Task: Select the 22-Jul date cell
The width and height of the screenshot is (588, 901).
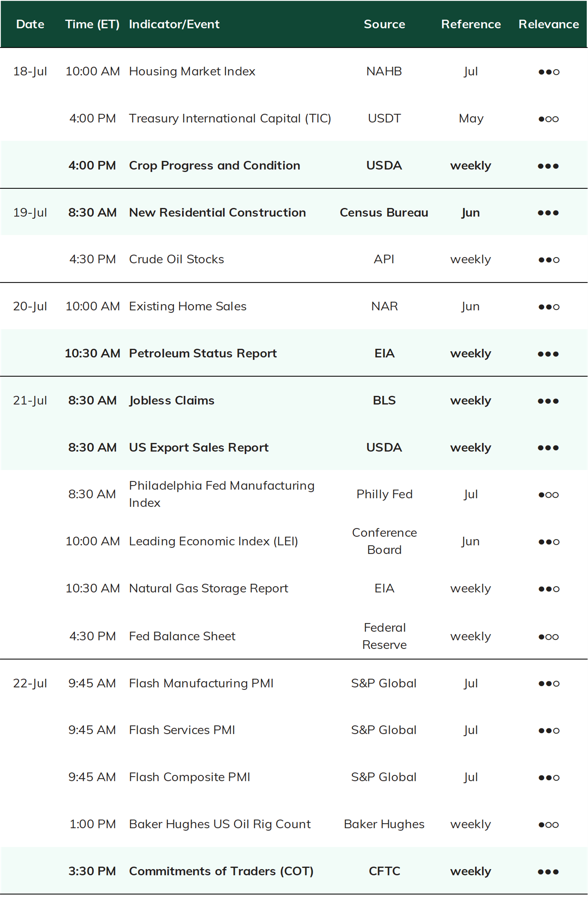Action: click(30, 683)
